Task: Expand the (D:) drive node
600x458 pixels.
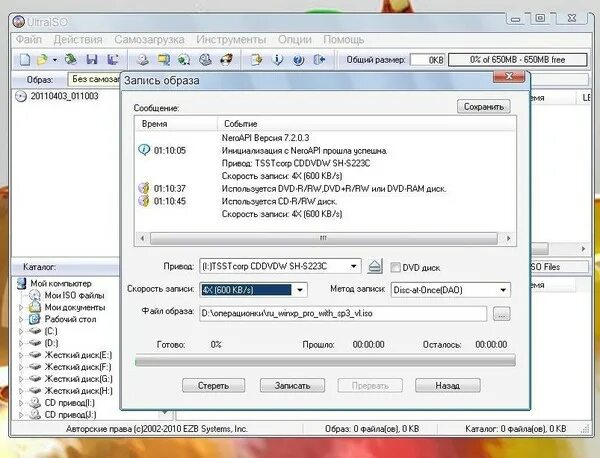Action: pos(21,343)
